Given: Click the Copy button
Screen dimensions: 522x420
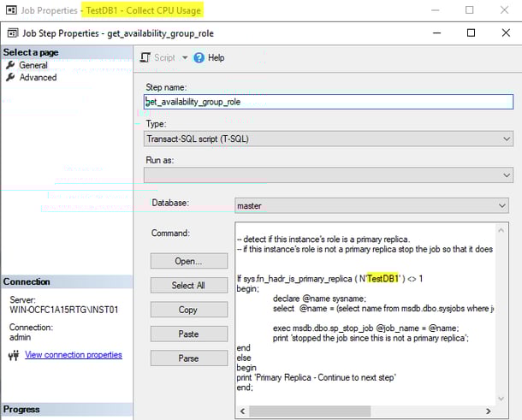Looking at the screenshot, I should point(188,309).
